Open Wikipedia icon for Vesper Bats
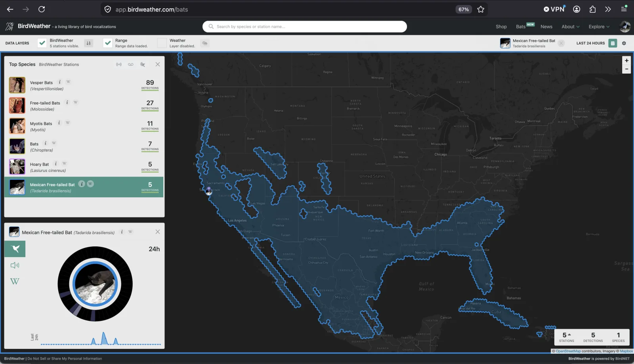This screenshot has width=634, height=364. point(68,82)
